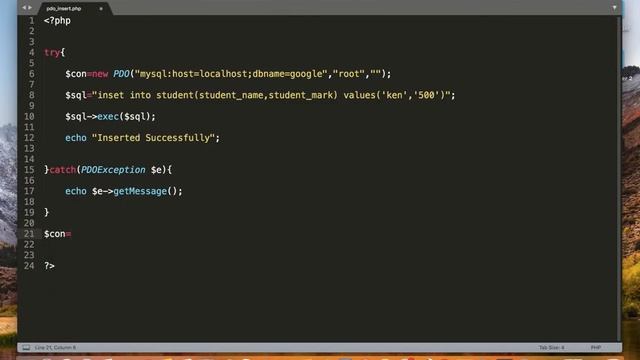Click the '500' value in the query
This screenshot has height=360, width=640.
tap(426, 95)
